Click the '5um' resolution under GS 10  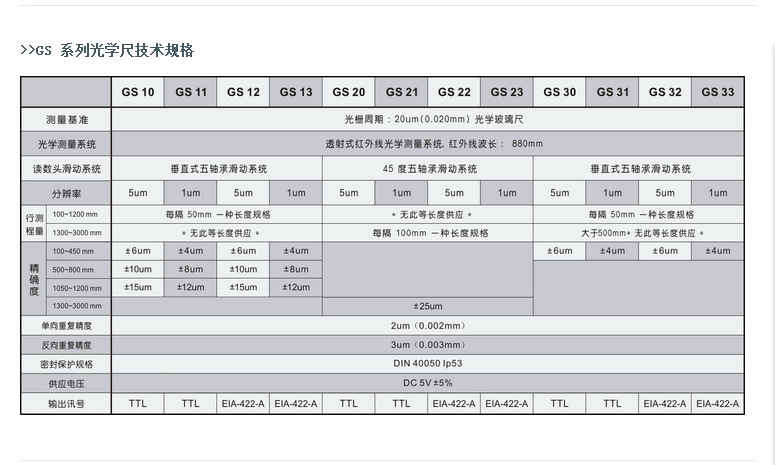click(x=138, y=193)
